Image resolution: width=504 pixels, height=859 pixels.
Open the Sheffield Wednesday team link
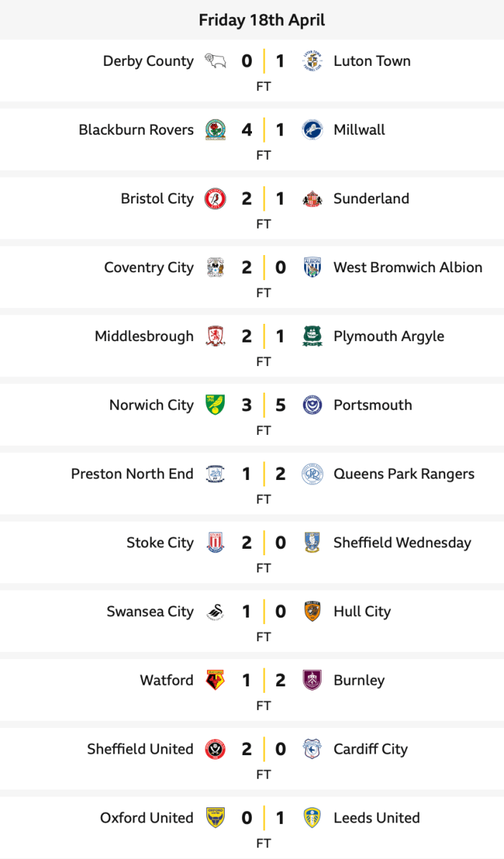(402, 542)
